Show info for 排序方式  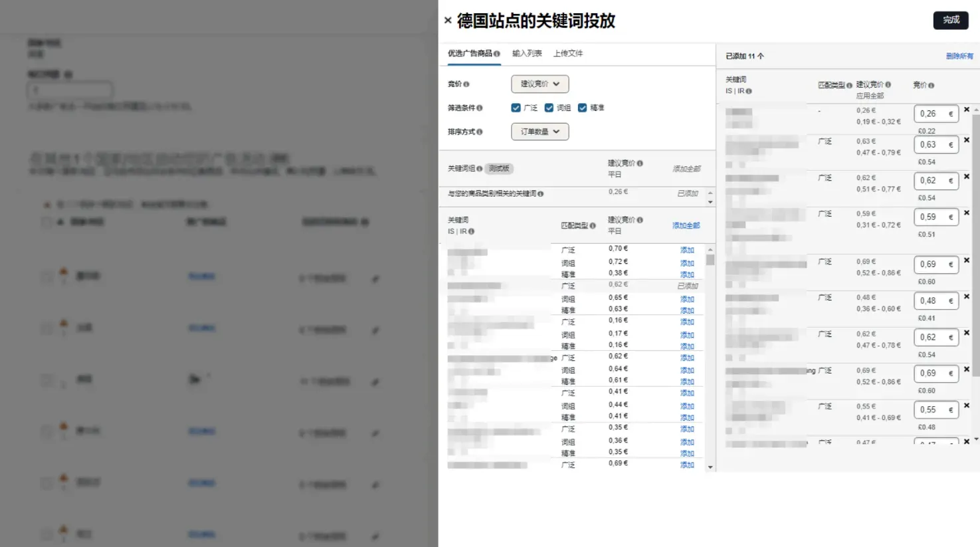point(480,132)
